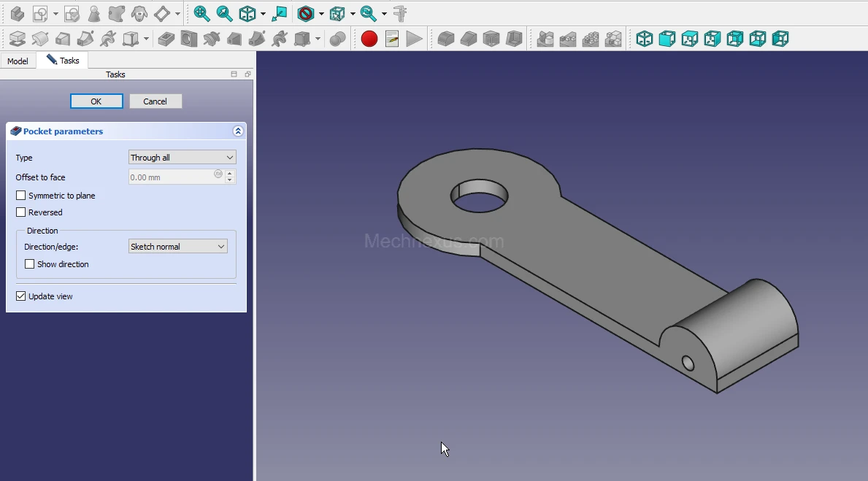The width and height of the screenshot is (868, 481).
Task: Collapse the Pocket parameters panel
Action: coord(237,131)
